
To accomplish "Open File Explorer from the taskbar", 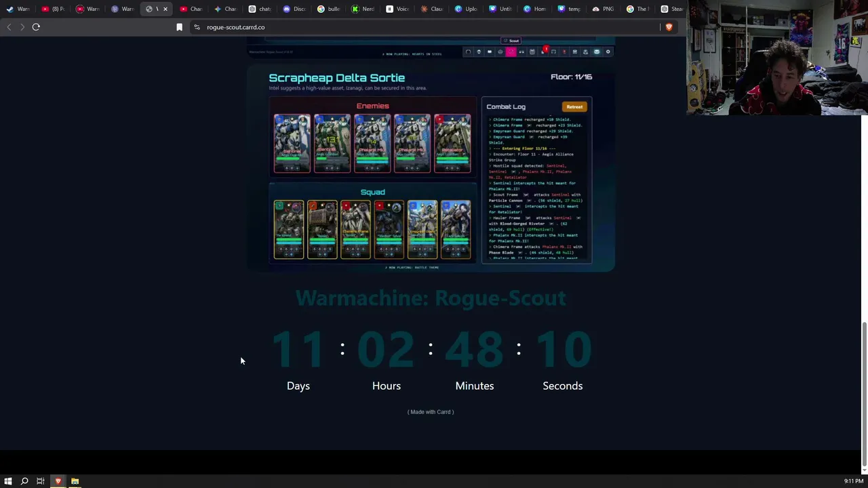I will point(75,481).
